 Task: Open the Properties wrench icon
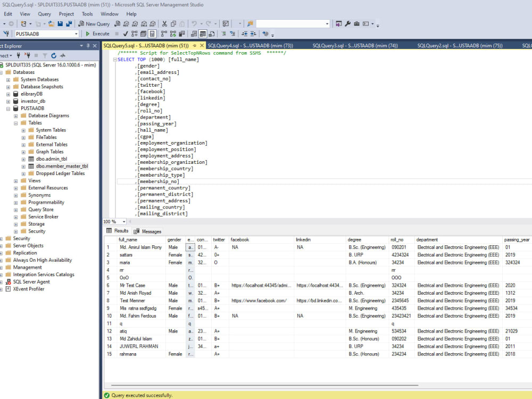click(x=348, y=24)
